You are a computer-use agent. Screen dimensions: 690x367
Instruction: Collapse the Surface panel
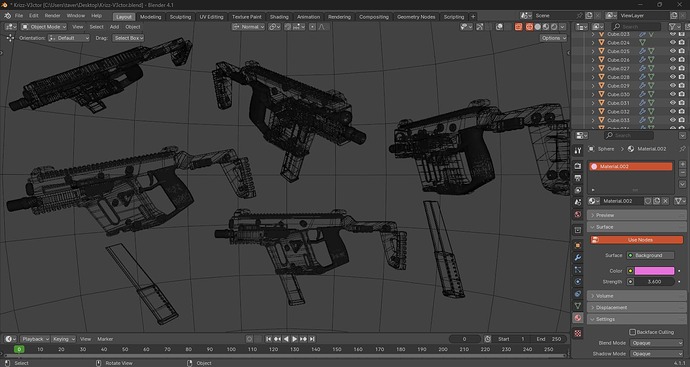[636, 227]
